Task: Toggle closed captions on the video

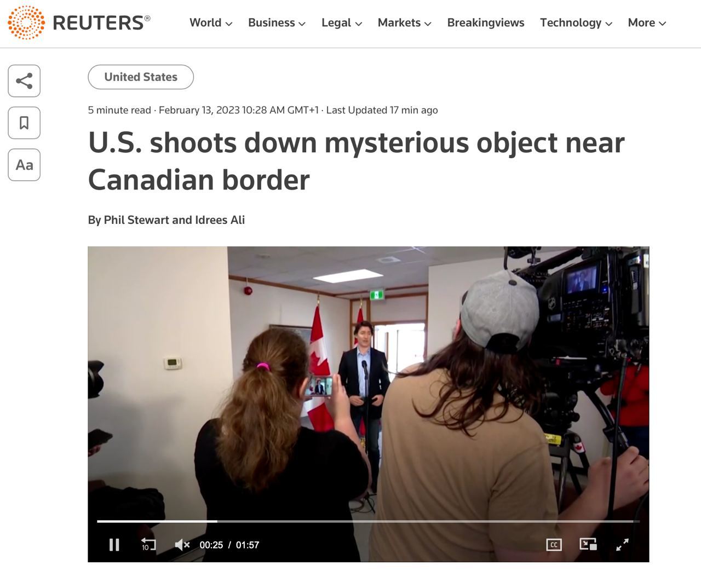Action: click(x=554, y=545)
